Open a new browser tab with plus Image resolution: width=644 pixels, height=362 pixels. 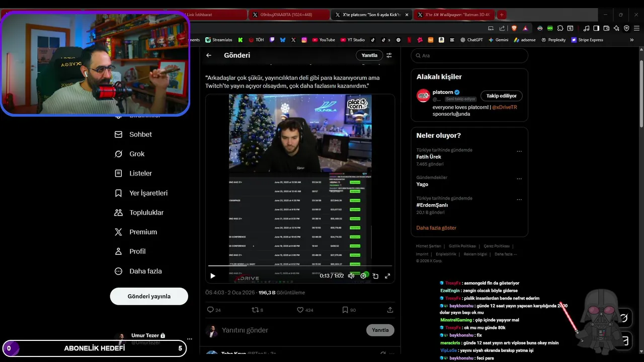click(502, 15)
